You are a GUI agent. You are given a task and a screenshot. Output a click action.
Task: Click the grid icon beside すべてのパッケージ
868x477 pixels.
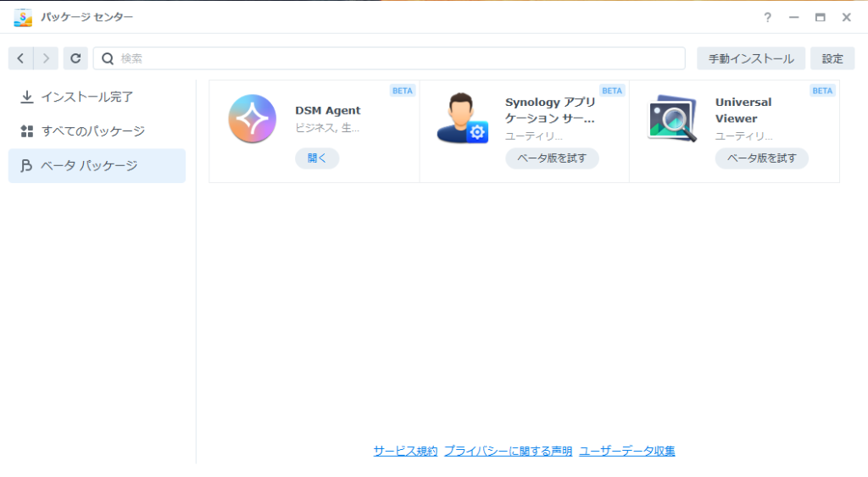pos(26,131)
